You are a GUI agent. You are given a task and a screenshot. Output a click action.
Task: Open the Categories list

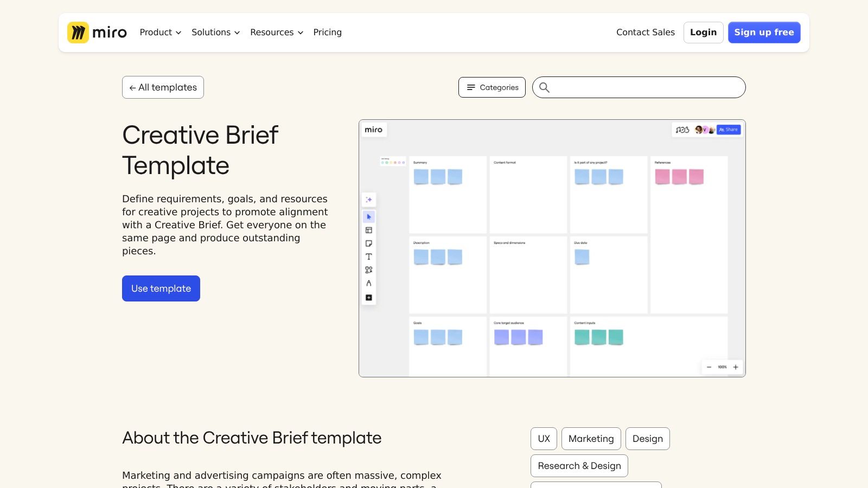click(x=492, y=87)
